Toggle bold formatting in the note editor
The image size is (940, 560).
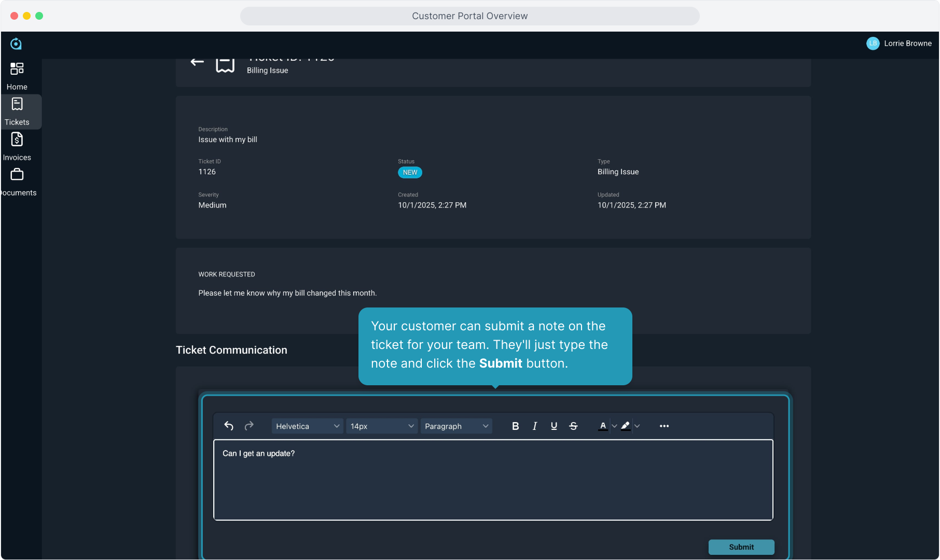(515, 426)
